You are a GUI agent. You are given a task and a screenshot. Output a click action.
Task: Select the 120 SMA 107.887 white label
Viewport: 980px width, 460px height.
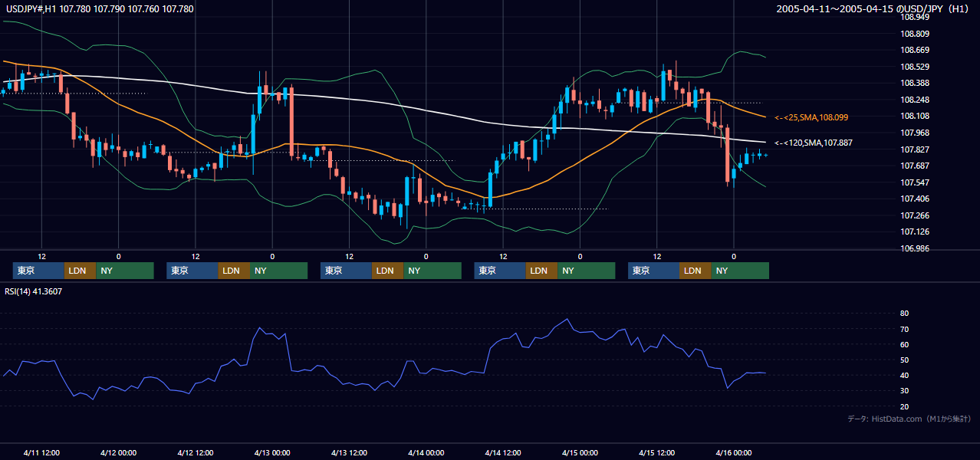click(814, 143)
